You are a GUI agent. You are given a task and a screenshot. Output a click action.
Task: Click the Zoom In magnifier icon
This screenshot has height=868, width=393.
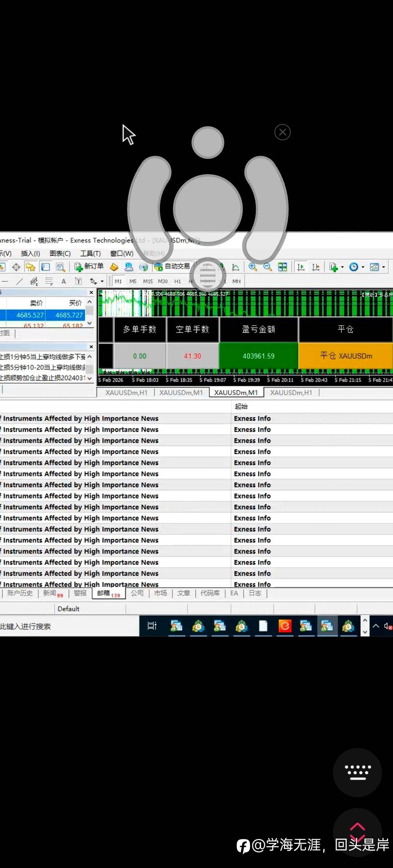pos(253,267)
